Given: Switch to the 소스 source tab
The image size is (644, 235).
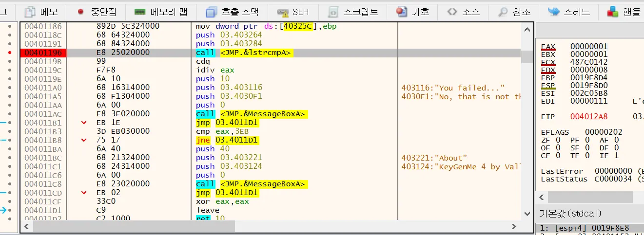Looking at the screenshot, I should click(463, 12).
